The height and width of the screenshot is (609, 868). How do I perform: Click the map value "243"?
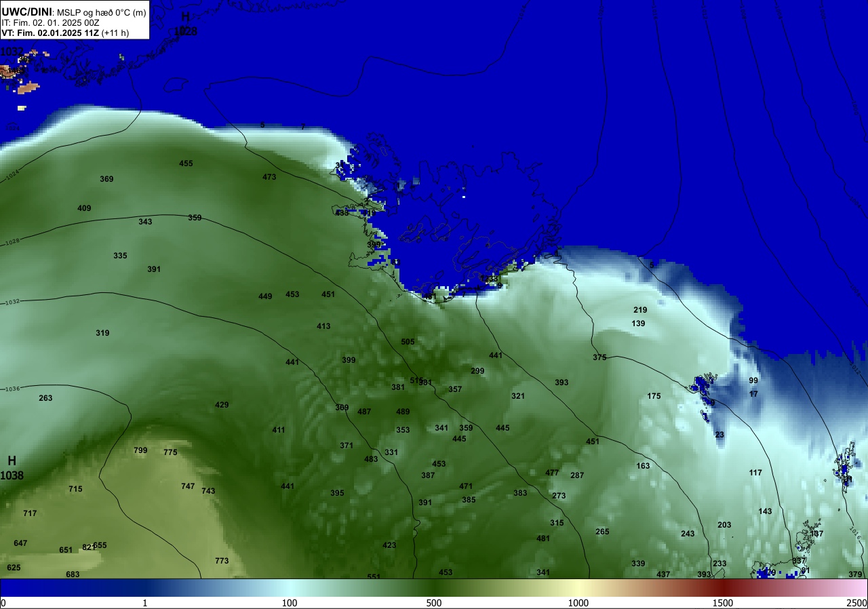coord(688,534)
